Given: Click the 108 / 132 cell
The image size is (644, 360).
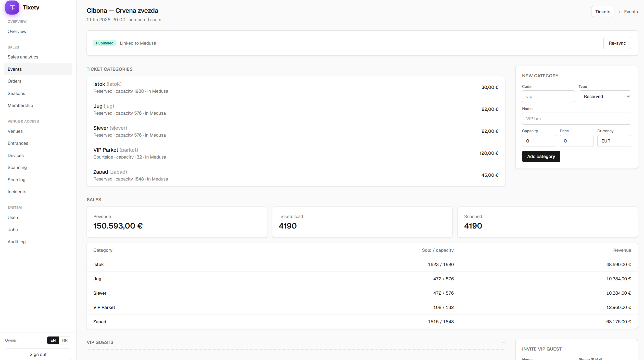Looking at the screenshot, I should coord(444,307).
